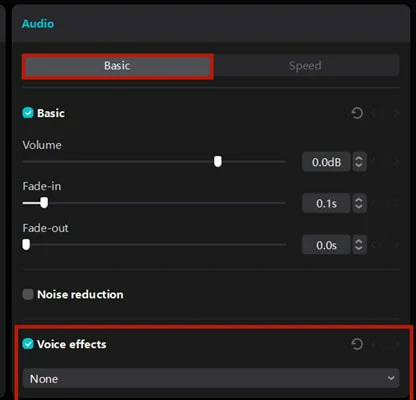The height and width of the screenshot is (400, 416).
Task: Jump to next keyframe on Fade-out row
Action: [x=396, y=245]
